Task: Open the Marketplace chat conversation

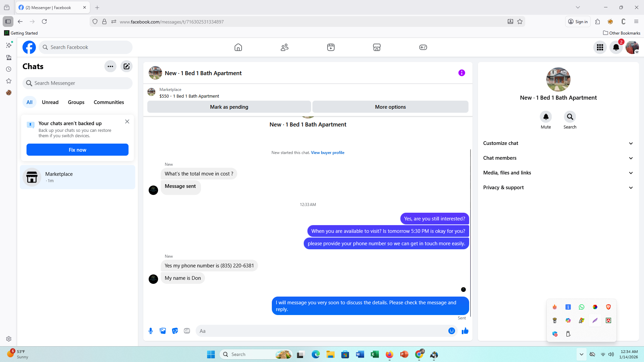Action: pos(78,177)
